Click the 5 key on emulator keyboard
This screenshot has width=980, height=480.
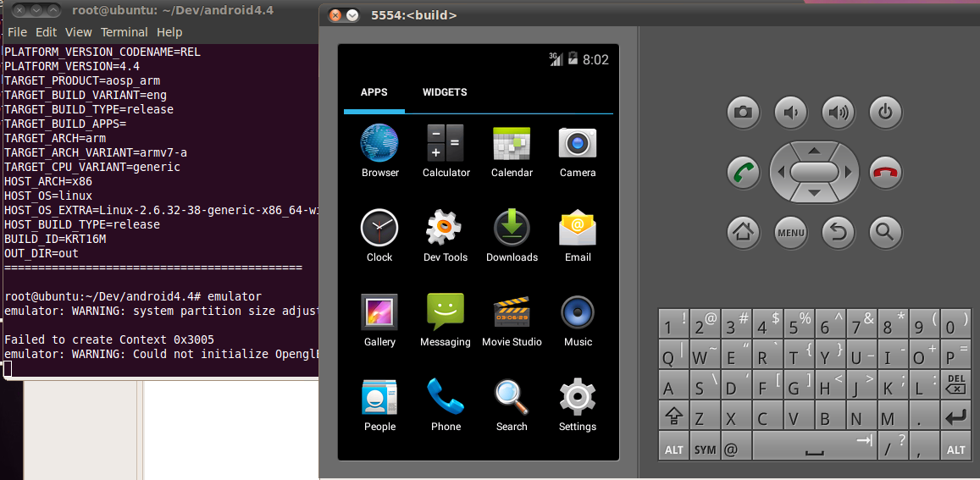799,323
